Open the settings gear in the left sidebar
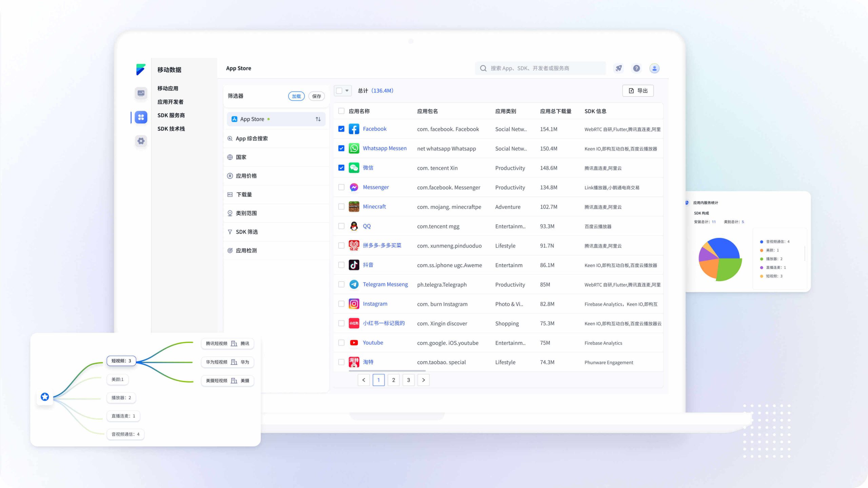 click(140, 141)
